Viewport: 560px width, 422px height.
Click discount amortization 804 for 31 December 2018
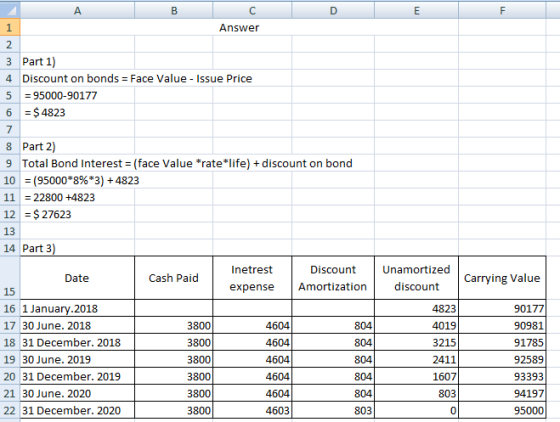point(333,342)
